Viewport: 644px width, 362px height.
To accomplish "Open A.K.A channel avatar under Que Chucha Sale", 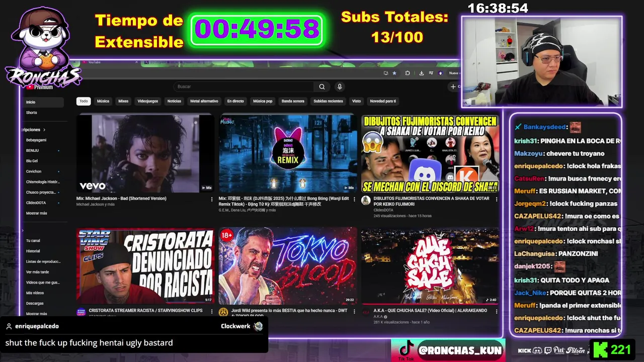I will point(366,312).
